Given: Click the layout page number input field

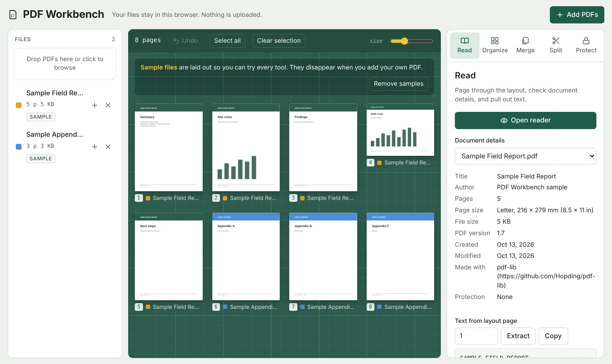Looking at the screenshot, I should click(x=476, y=336).
